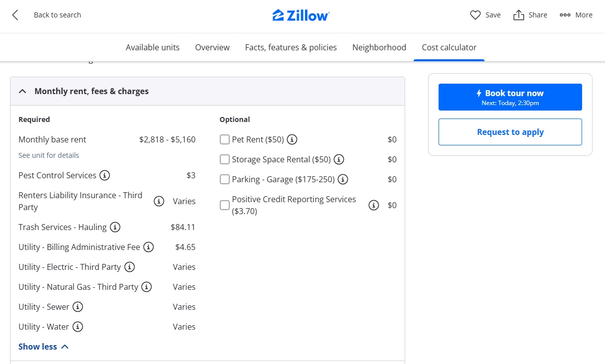605x364 pixels.
Task: Click info icon beside Utility - Sewer
Action: pyautogui.click(x=78, y=307)
